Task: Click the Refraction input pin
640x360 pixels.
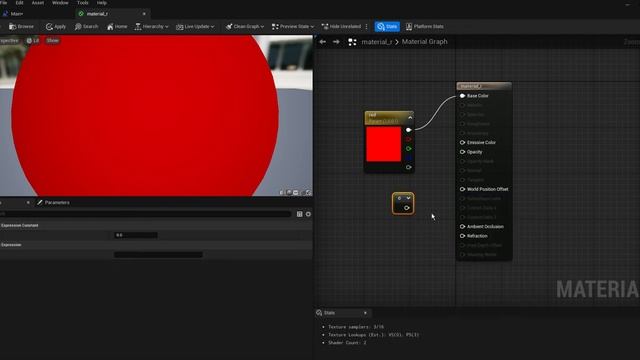Action: tap(462, 236)
